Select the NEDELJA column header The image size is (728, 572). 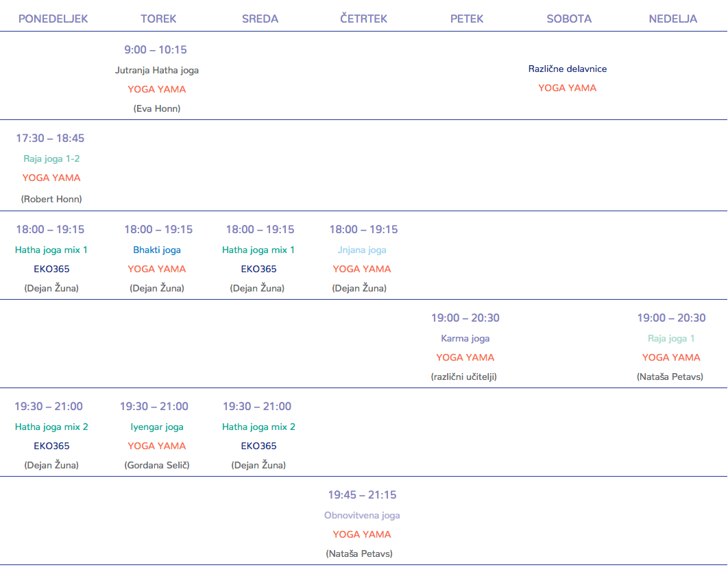coord(672,19)
